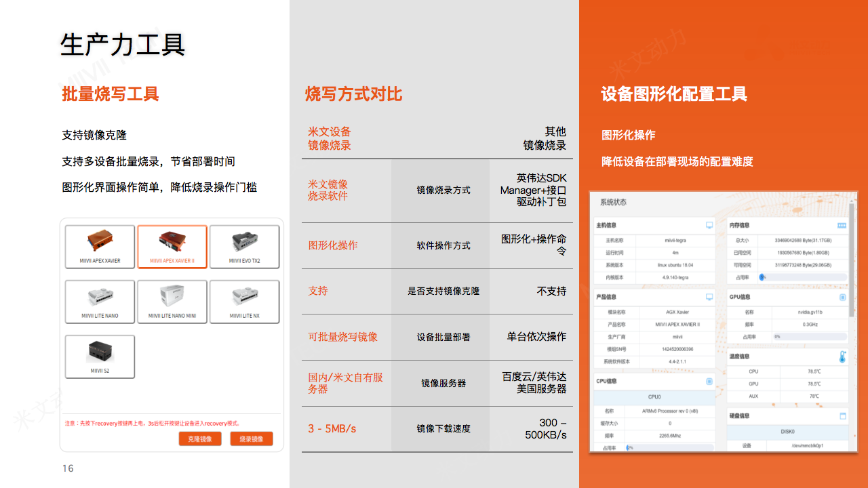The height and width of the screenshot is (488, 868).
Task: Click the 300 – 500KB/s speed text
Action: [x=546, y=428]
